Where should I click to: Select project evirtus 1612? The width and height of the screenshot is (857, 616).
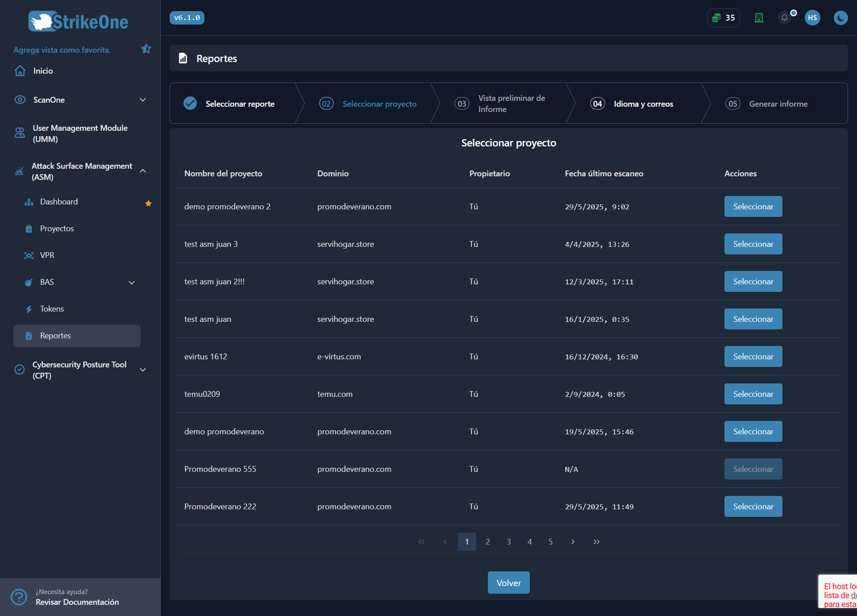click(x=753, y=357)
